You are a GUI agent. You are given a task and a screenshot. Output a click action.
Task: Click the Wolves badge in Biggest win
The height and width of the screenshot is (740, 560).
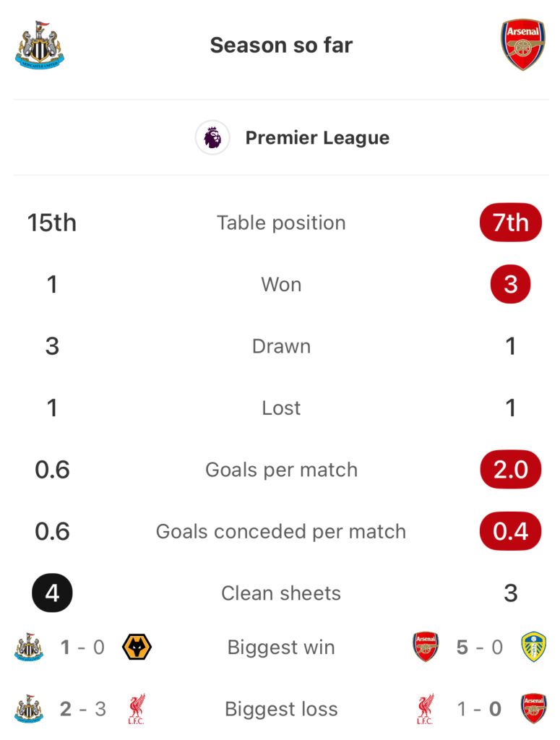coord(137,647)
